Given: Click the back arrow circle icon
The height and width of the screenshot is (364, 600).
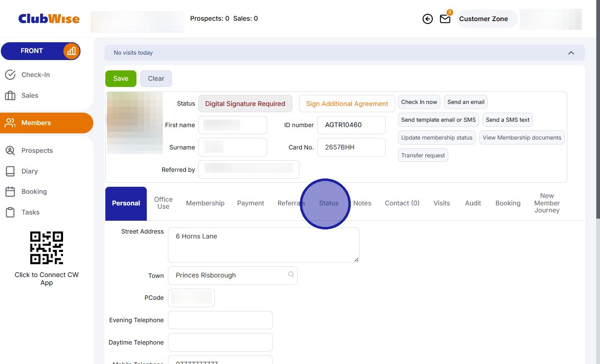Looking at the screenshot, I should (x=428, y=19).
